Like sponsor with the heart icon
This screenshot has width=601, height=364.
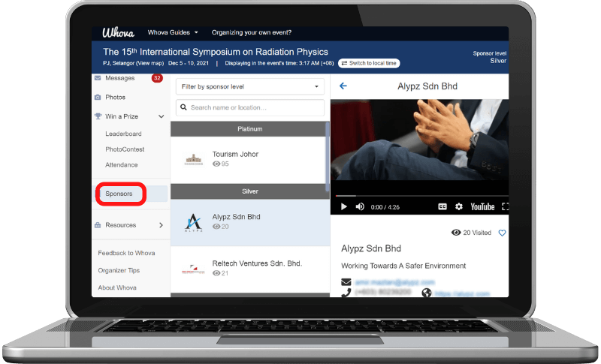503,233
